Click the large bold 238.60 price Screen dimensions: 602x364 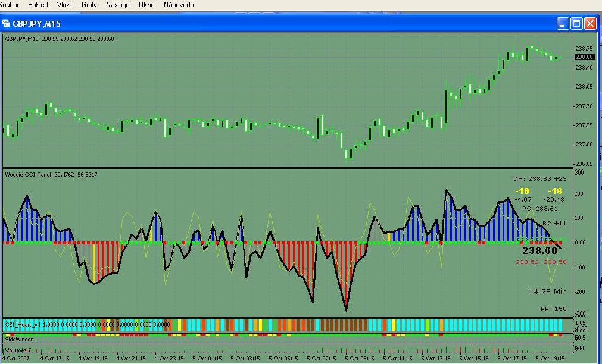[539, 251]
